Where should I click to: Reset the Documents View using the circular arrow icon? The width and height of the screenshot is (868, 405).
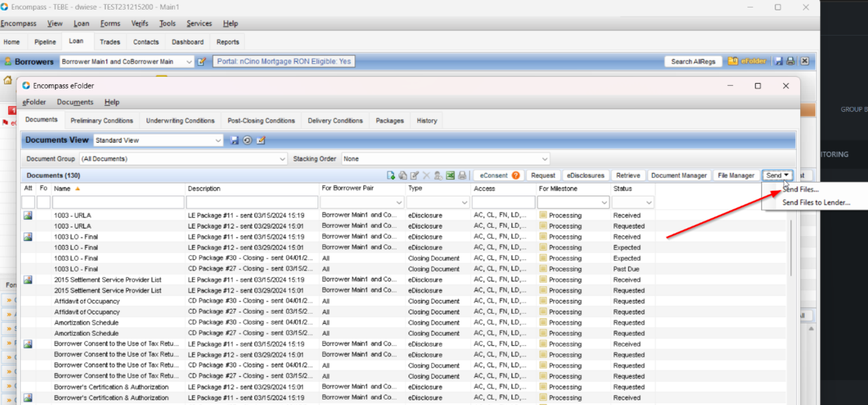[x=248, y=140]
